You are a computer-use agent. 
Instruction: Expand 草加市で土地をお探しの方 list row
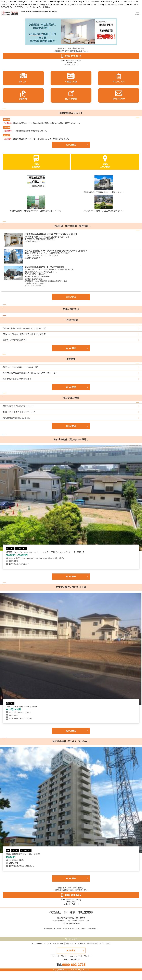click(x=71, y=368)
